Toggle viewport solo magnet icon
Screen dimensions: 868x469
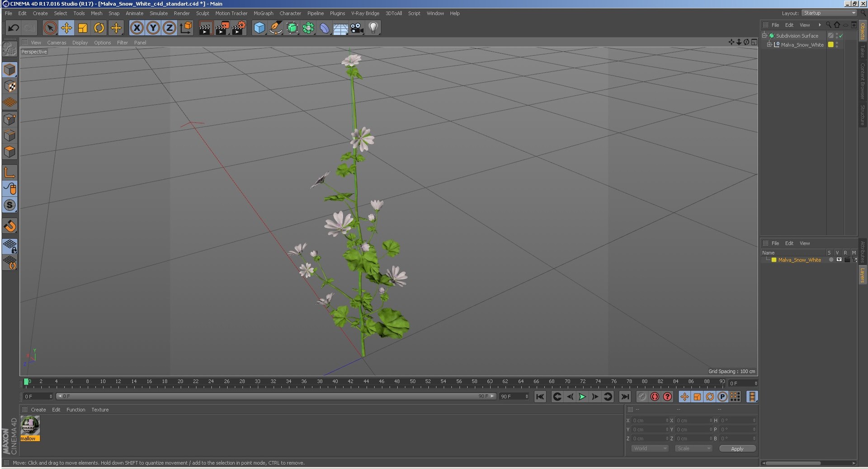coord(9,225)
